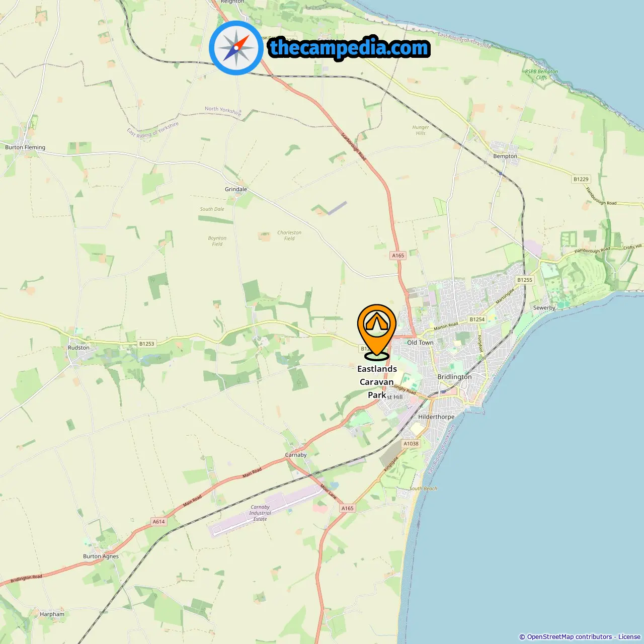
Task: Click the RSPB Bempton Cliffs label
Action: click(541, 74)
